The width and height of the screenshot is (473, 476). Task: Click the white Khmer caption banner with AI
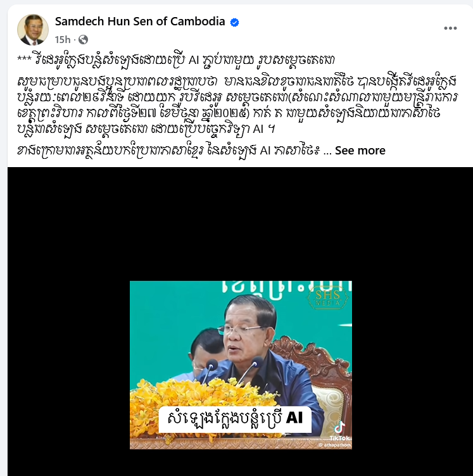point(235,419)
